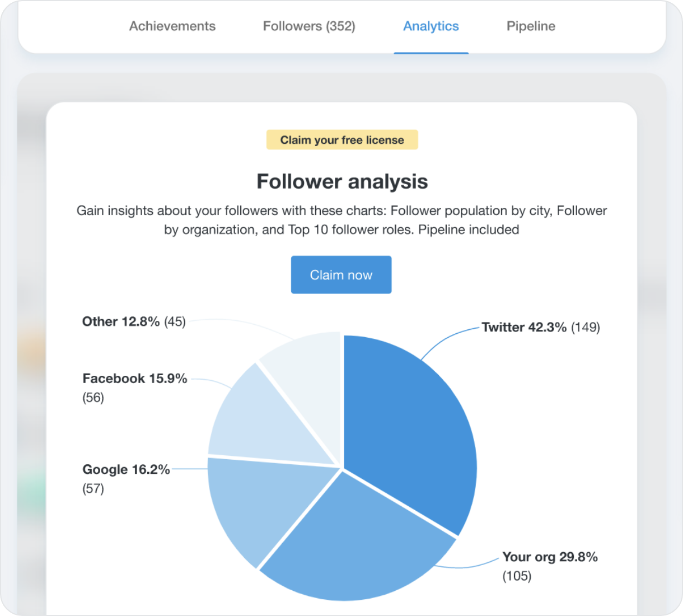Click the Follower analysis heading

tap(342, 181)
